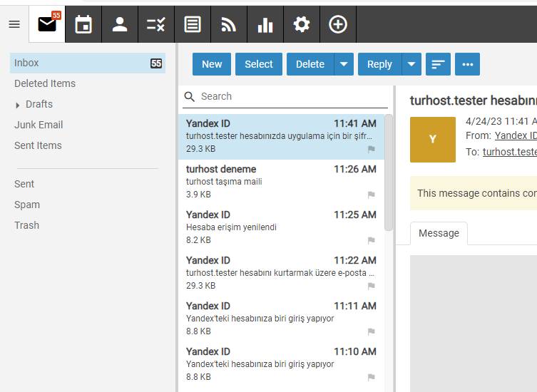The width and height of the screenshot is (537, 392).
Task: Open the Delete dropdown arrow
Action: (344, 64)
